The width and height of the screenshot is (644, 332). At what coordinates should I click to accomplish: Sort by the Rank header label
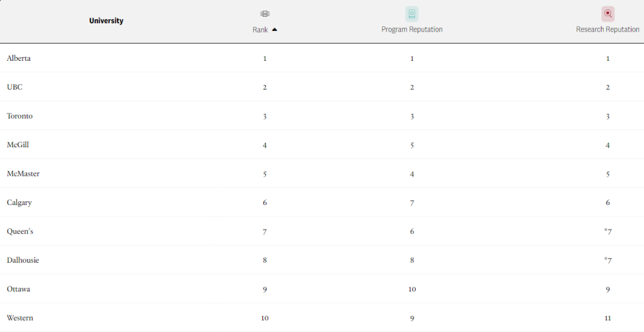click(x=261, y=30)
